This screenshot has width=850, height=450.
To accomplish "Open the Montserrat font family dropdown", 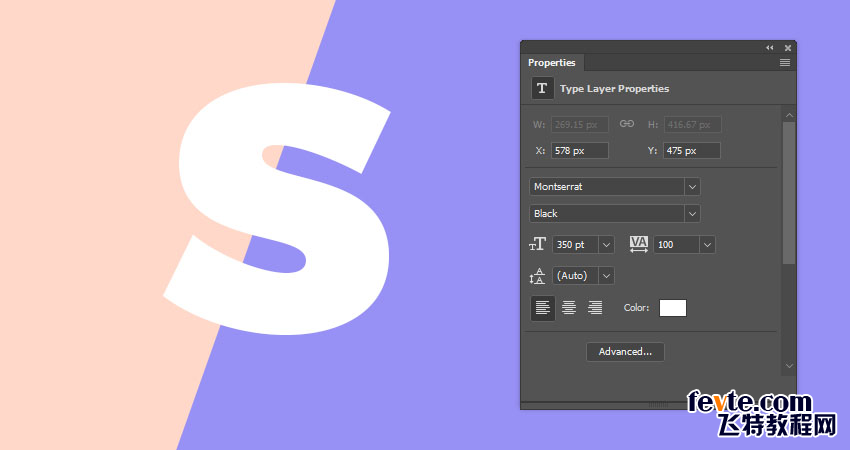I will click(x=692, y=187).
